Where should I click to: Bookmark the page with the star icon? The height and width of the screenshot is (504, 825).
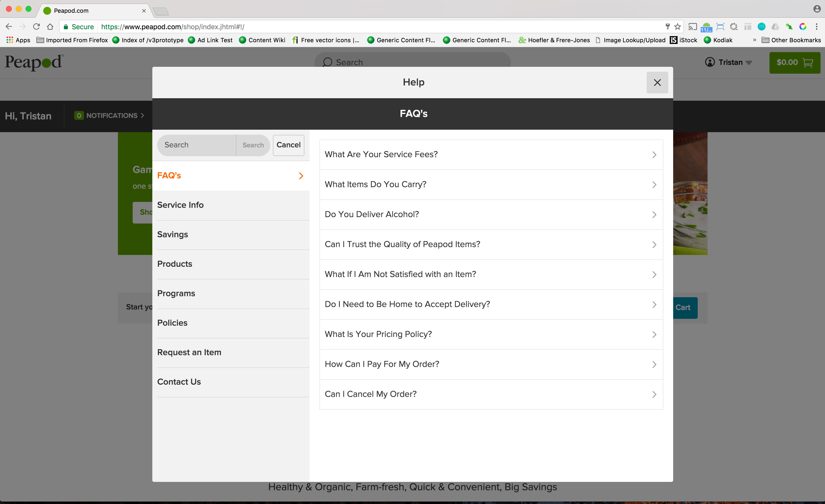coord(677,27)
